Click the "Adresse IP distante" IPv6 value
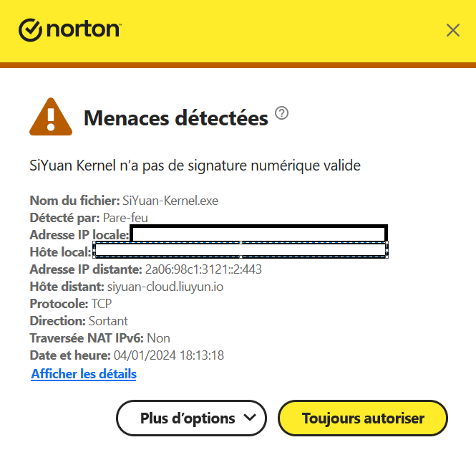The height and width of the screenshot is (460, 476). [204, 269]
